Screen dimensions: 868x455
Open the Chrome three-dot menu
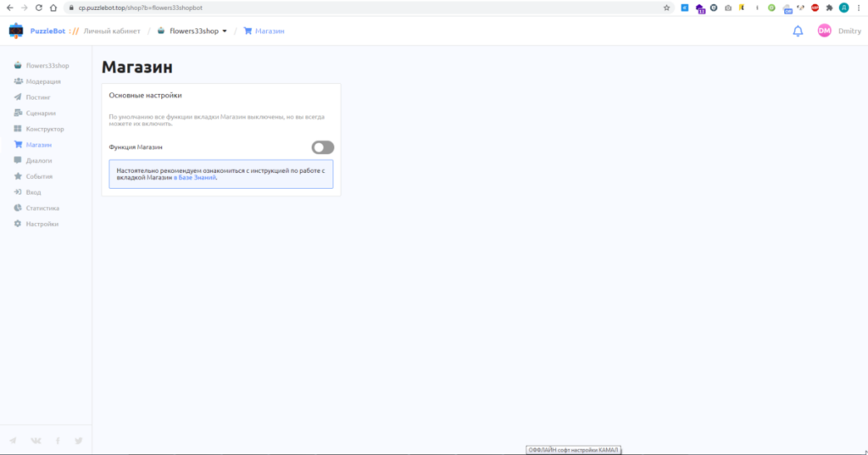pyautogui.click(x=858, y=8)
